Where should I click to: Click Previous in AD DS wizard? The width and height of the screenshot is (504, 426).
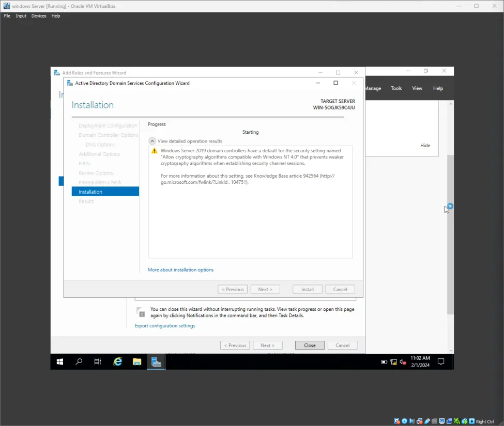pos(233,289)
